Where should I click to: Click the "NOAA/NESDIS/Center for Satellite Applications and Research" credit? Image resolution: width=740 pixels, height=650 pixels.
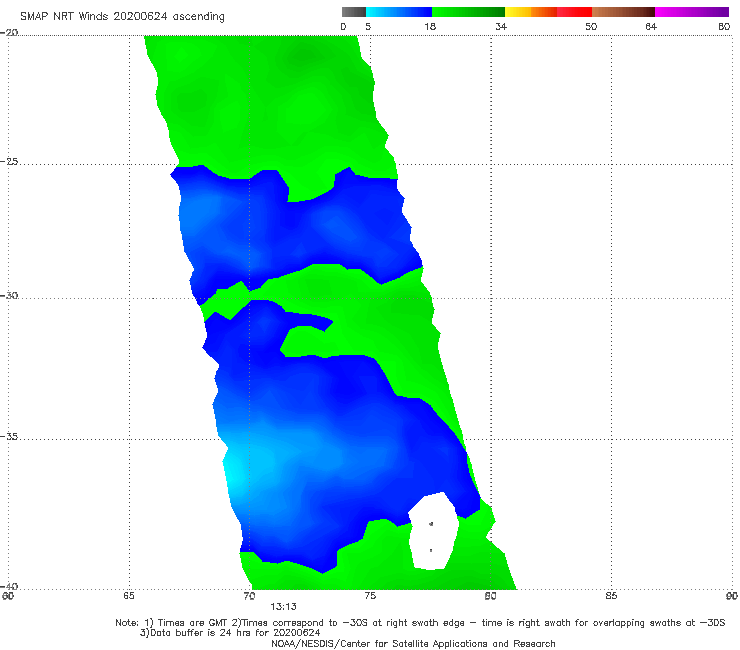413,643
